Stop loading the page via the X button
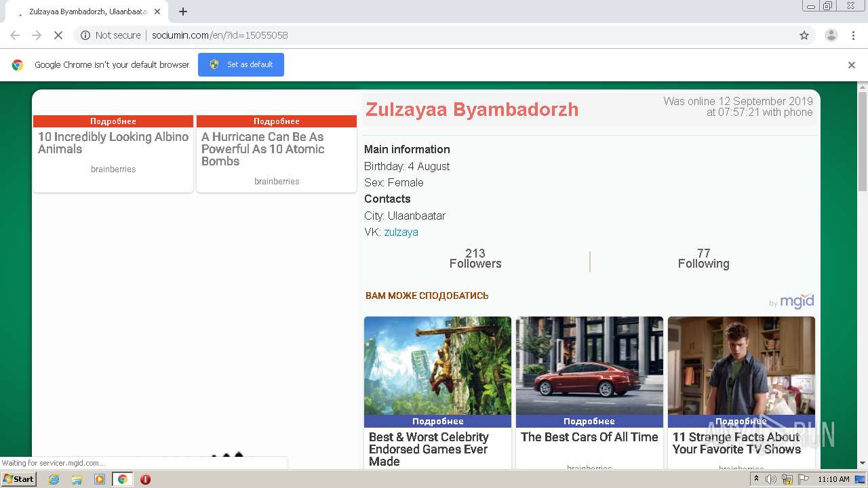868x488 pixels. (x=58, y=35)
